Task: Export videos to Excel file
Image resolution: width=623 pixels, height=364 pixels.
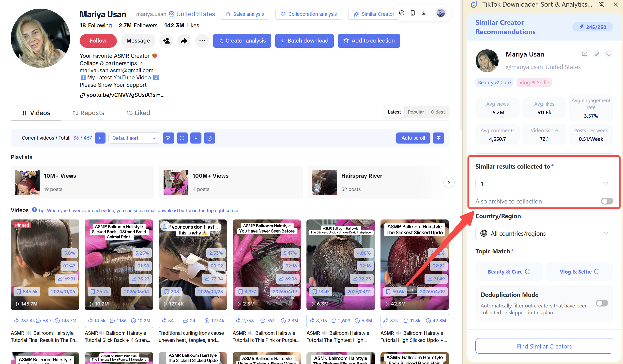Action: (x=210, y=138)
